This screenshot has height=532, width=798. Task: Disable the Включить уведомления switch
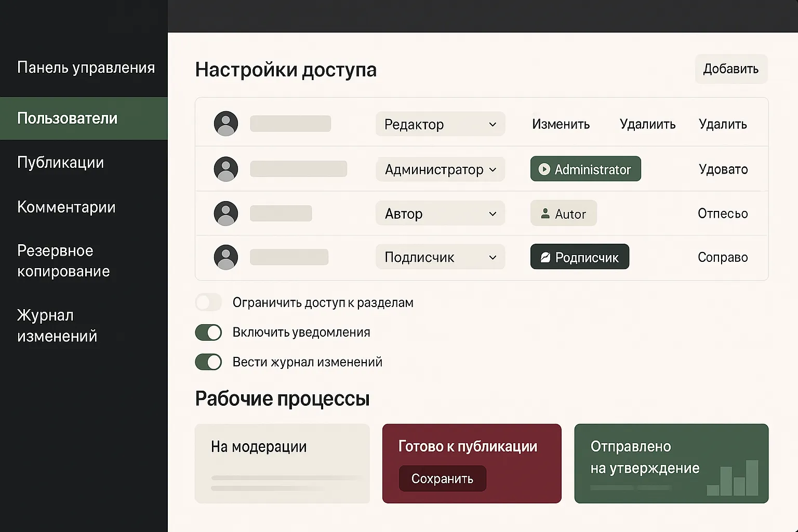208,332
